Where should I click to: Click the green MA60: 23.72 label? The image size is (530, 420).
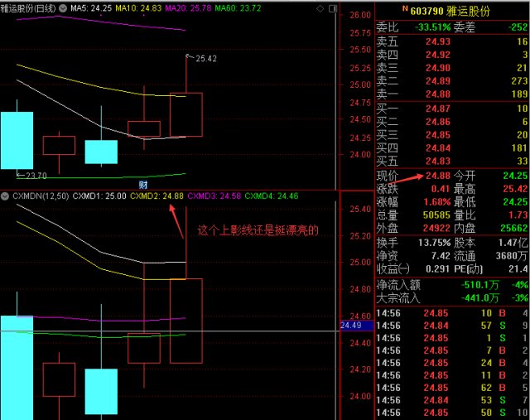pos(238,8)
